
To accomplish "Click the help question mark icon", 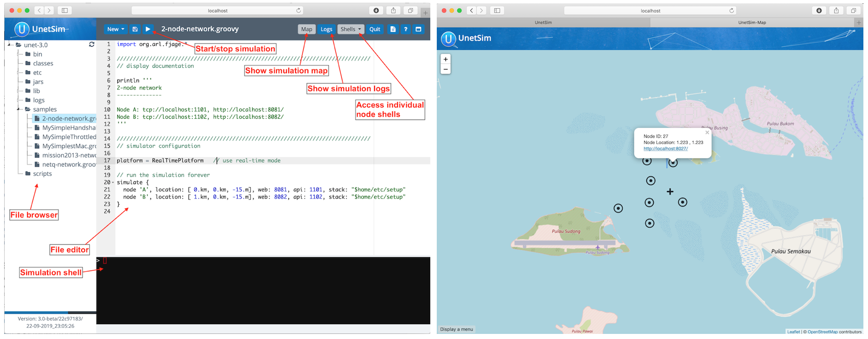I will [405, 29].
